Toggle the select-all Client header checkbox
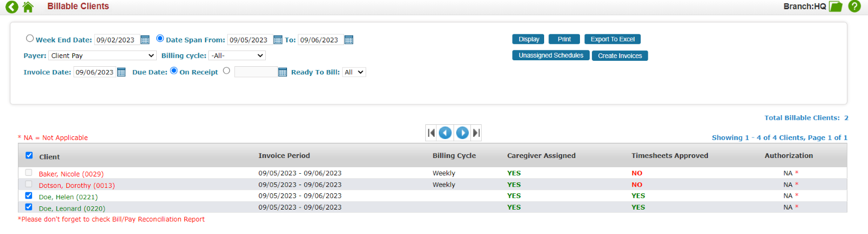Viewport: 868px width, 234px height. click(x=29, y=155)
